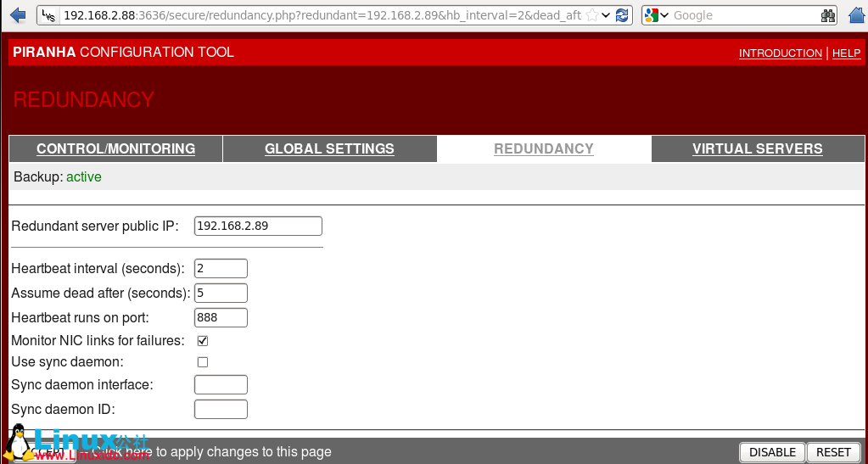The width and height of the screenshot is (868, 464).
Task: Open the HELP link
Action: [x=846, y=53]
